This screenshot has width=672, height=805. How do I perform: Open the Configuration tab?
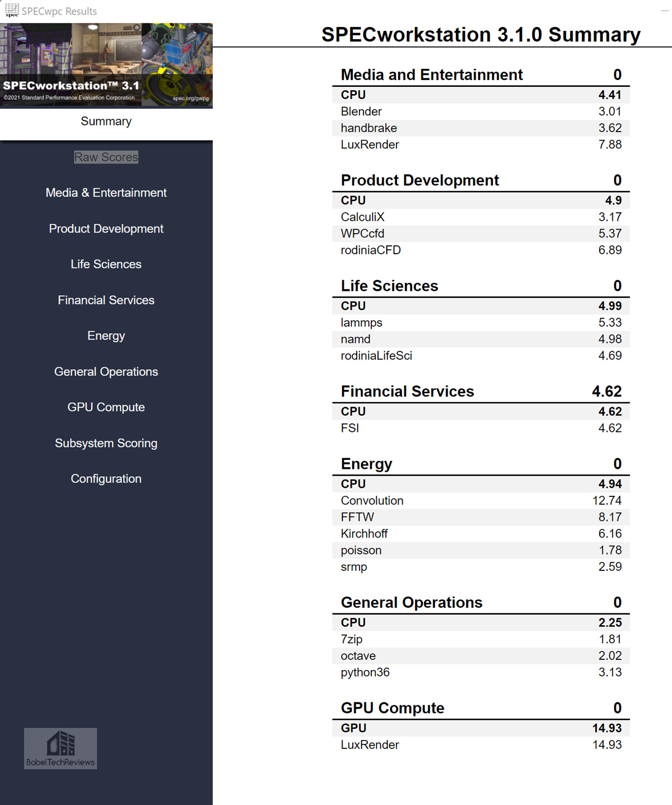(106, 479)
